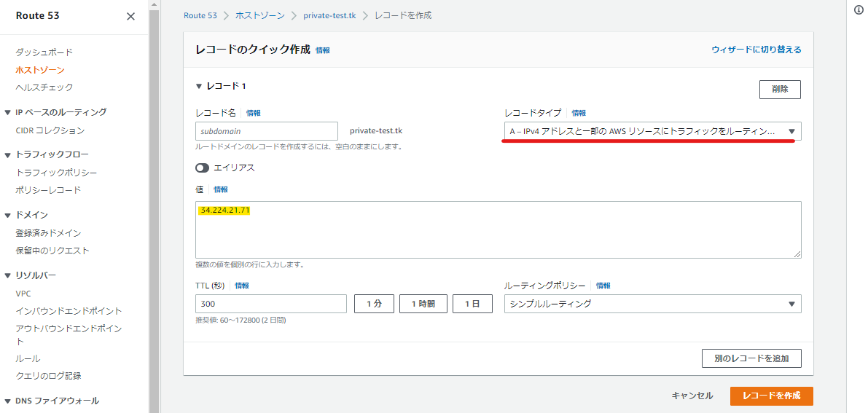Open アウトバウンドエンドポイント
Viewport: 868px width, 413px height.
click(69, 334)
